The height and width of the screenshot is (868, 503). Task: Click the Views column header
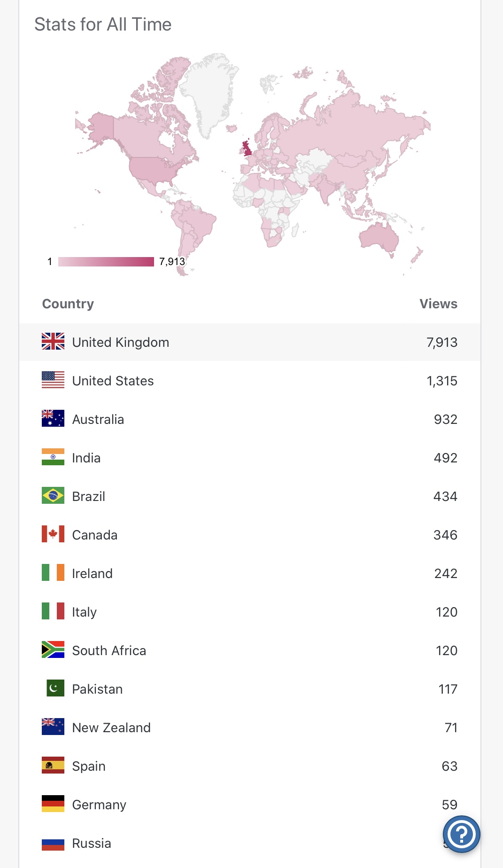pyautogui.click(x=438, y=304)
